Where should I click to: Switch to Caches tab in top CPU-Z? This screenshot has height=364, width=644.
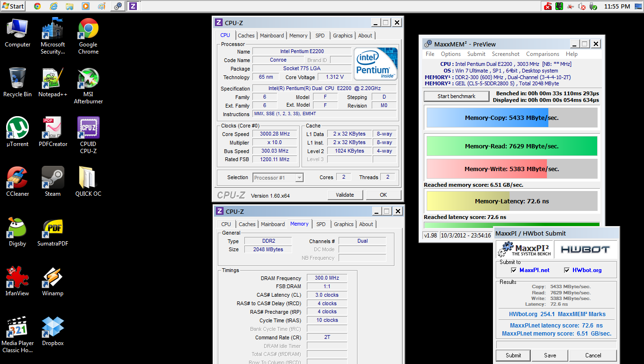click(x=246, y=36)
